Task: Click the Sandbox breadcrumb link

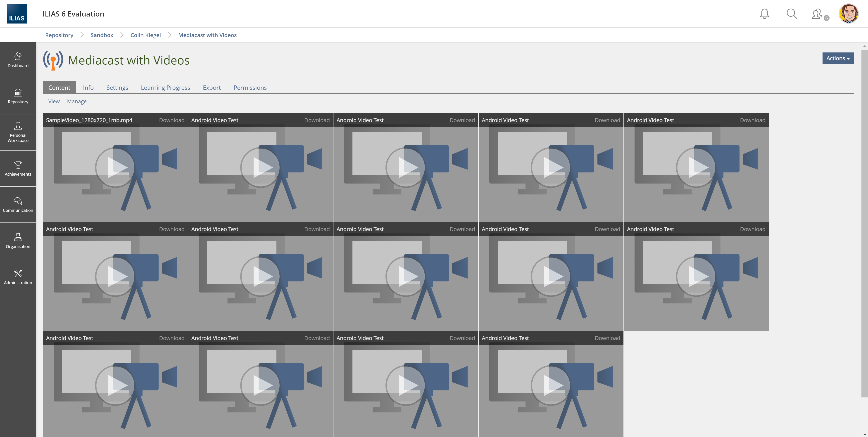Action: click(x=101, y=35)
